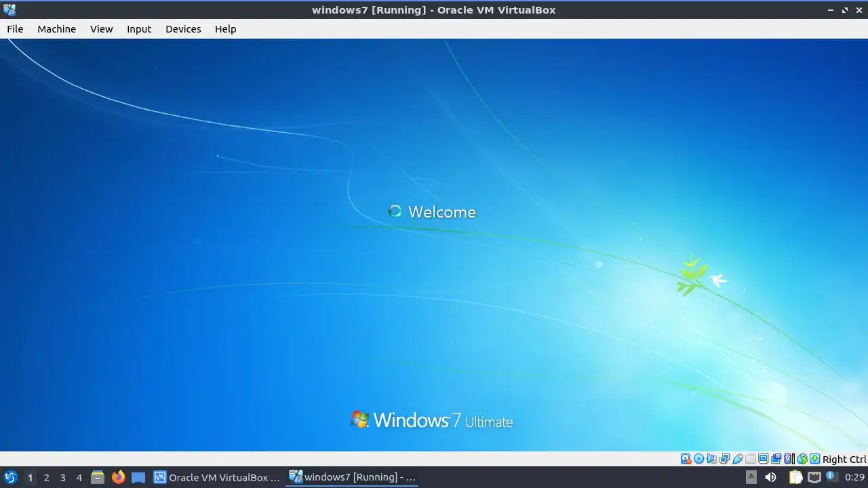This screenshot has width=868, height=488.
Task: Open the View menu
Action: click(x=101, y=29)
